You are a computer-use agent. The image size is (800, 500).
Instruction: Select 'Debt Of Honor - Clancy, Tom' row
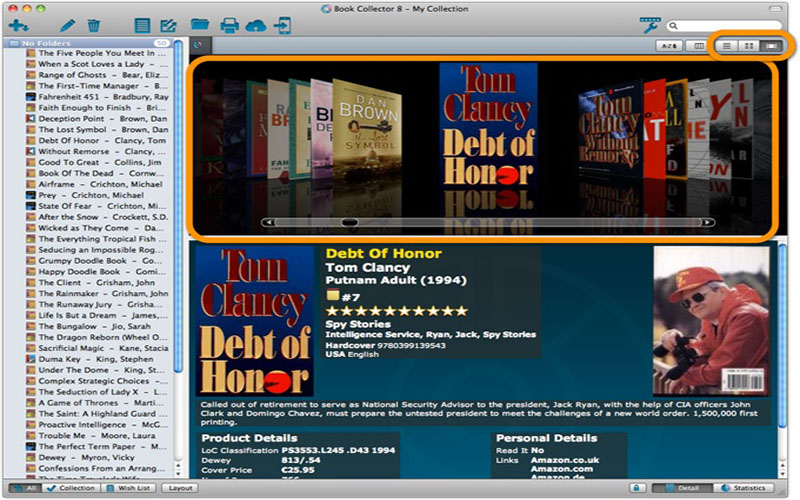[x=90, y=141]
